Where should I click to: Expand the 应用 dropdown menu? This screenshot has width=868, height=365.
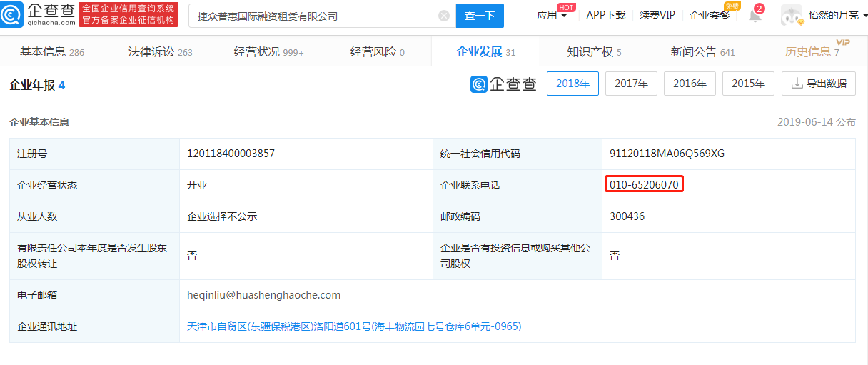pos(552,15)
